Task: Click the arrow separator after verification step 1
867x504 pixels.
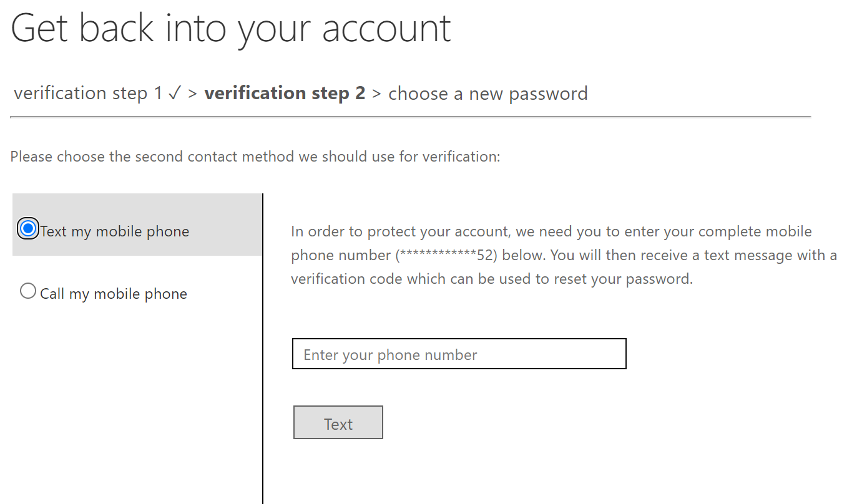Action: pos(193,94)
